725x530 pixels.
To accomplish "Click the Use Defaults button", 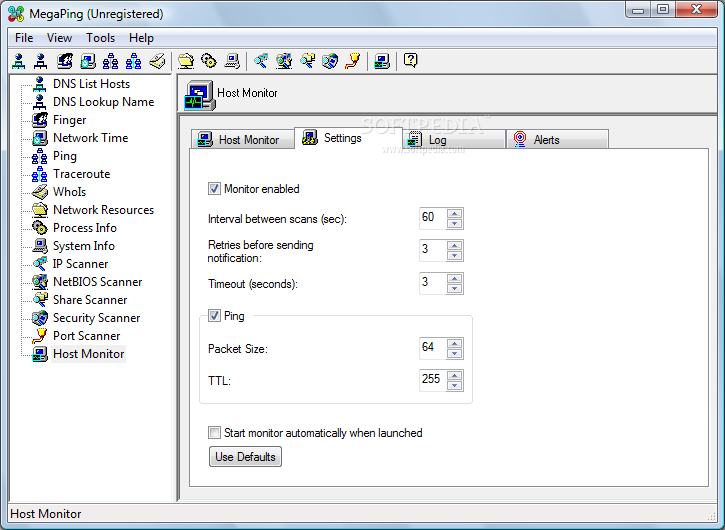I will (245, 456).
